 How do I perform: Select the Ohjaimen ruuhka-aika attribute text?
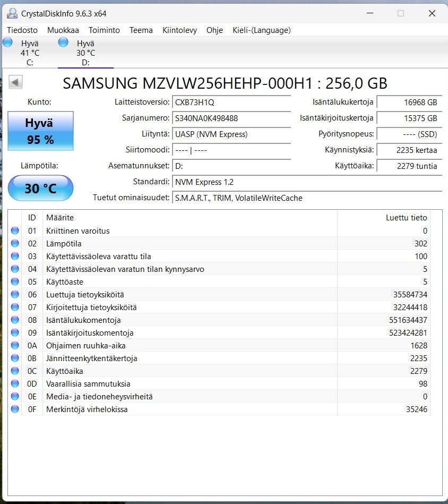pos(86,346)
